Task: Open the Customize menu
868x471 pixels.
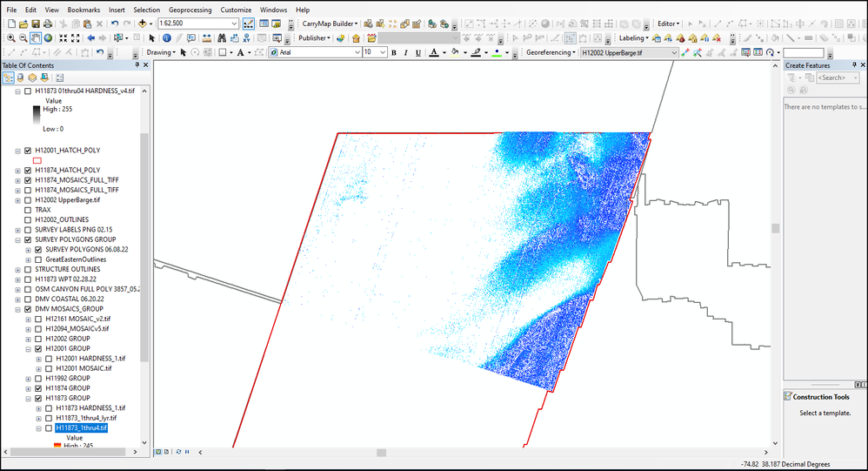Action: click(x=236, y=10)
